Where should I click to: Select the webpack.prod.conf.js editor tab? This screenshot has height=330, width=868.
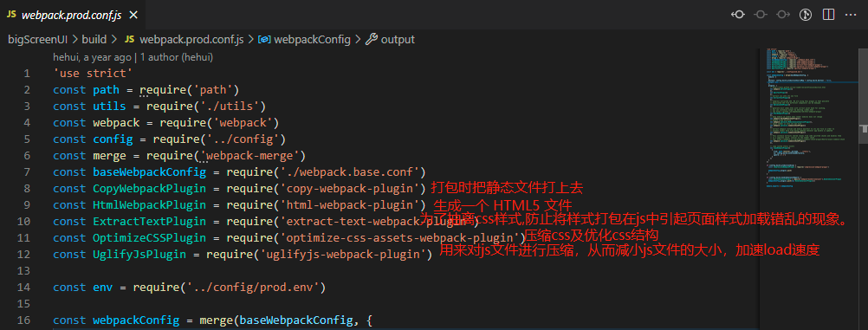[72, 15]
